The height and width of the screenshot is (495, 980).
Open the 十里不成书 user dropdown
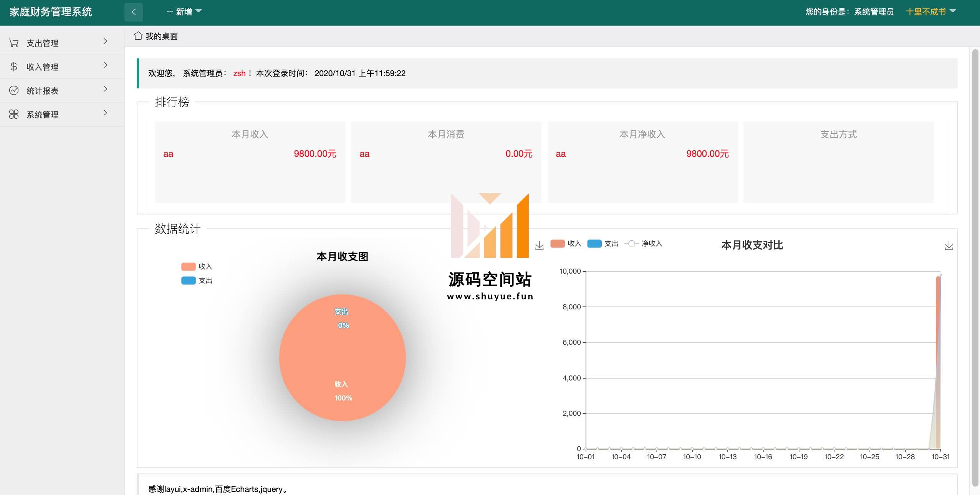pos(931,12)
